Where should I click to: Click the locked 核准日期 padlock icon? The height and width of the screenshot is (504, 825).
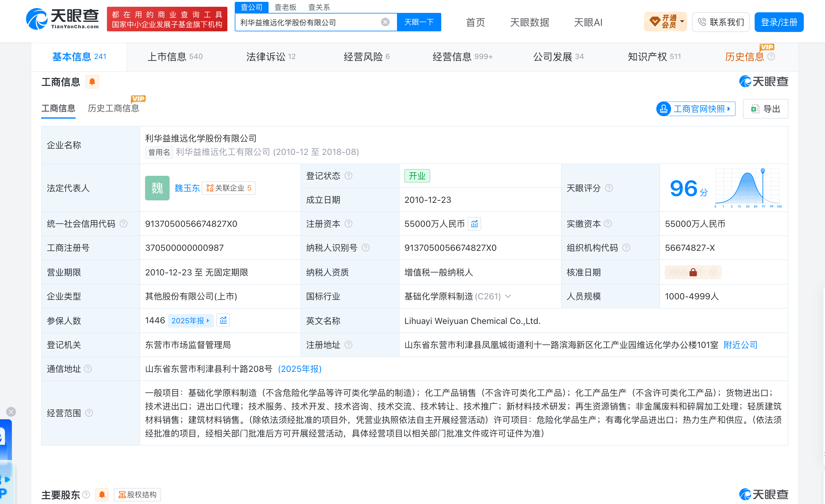(x=693, y=272)
